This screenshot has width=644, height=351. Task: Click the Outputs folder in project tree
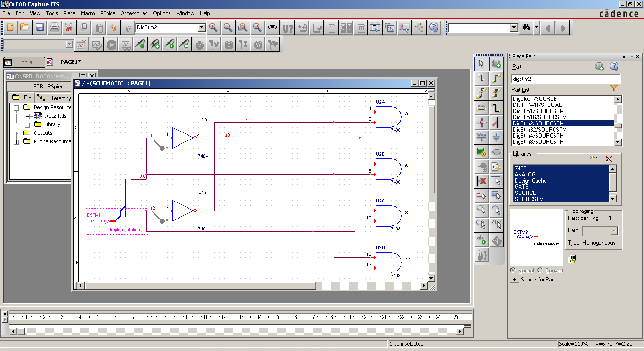[37, 133]
